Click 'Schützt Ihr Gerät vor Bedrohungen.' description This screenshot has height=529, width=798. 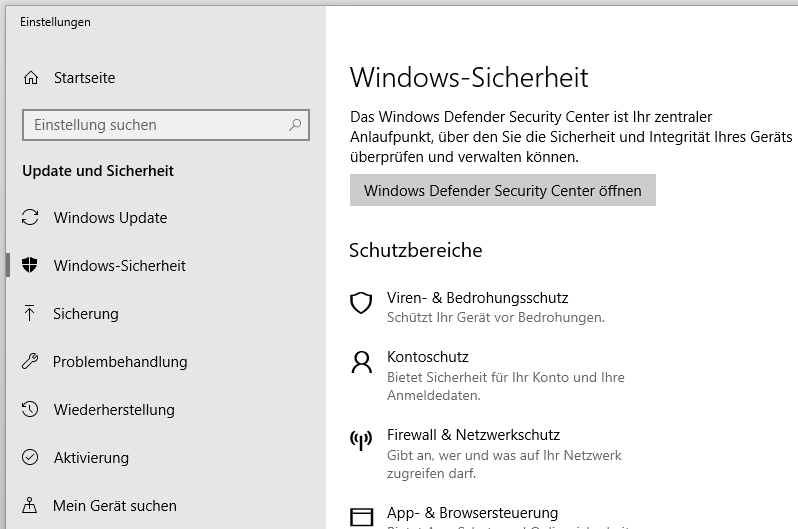pos(496,318)
